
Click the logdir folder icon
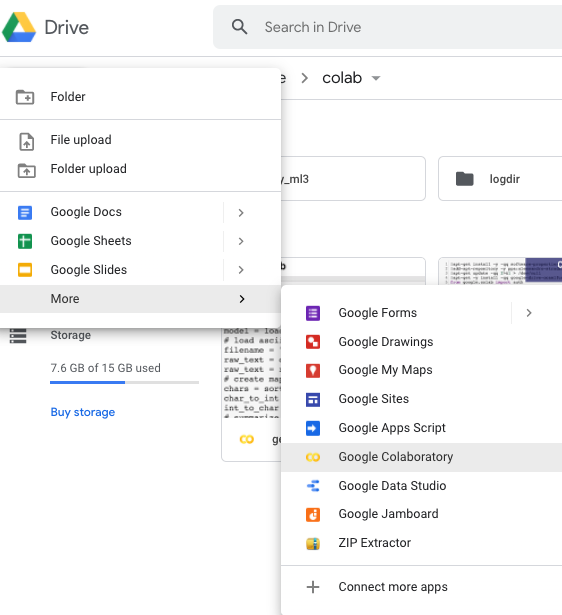coord(465,179)
